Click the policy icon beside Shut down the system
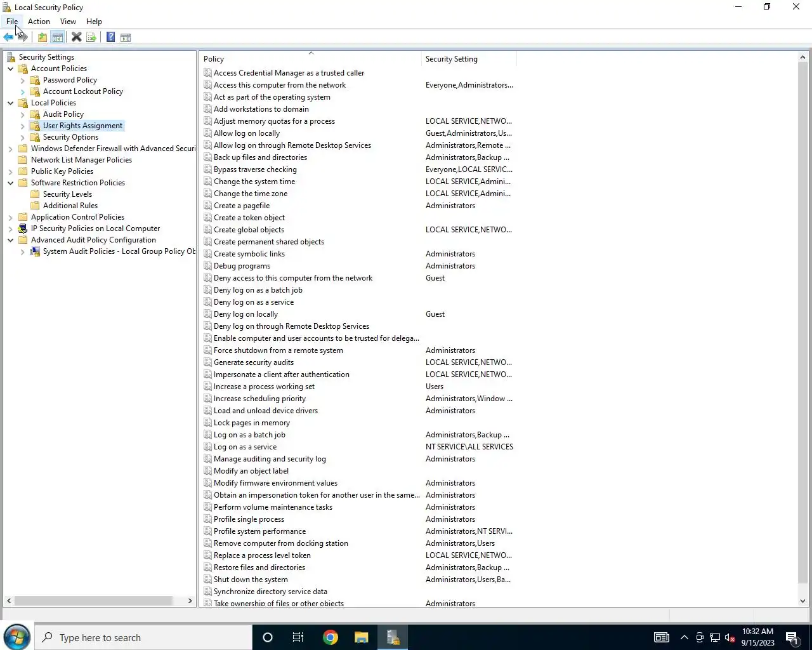Image resolution: width=812 pixels, height=650 pixels. tap(207, 580)
